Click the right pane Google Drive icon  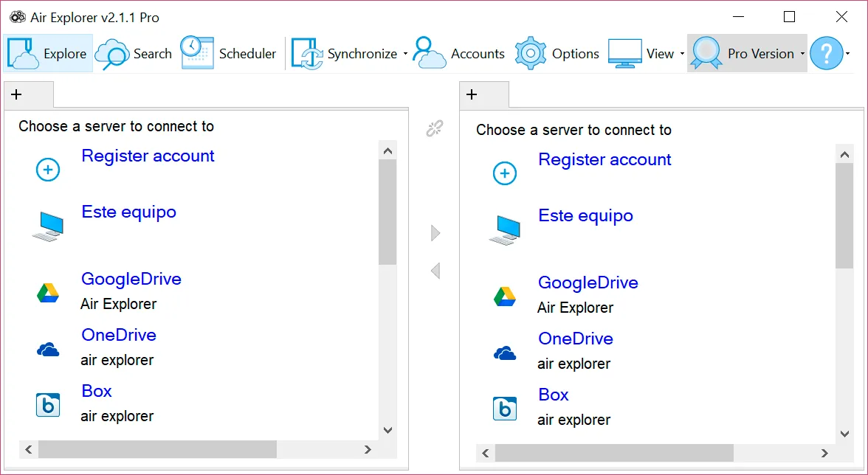click(x=505, y=297)
